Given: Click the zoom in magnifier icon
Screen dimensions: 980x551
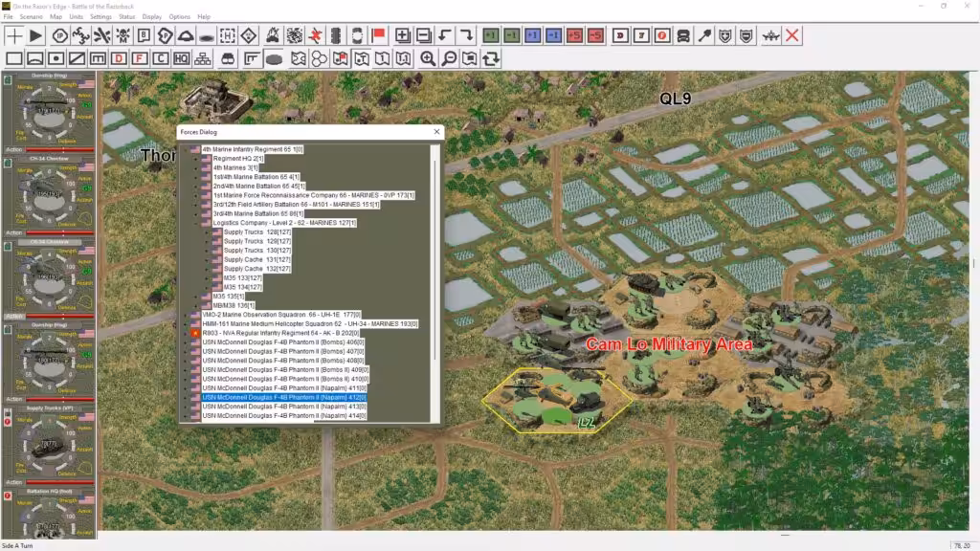Looking at the screenshot, I should (x=428, y=58).
